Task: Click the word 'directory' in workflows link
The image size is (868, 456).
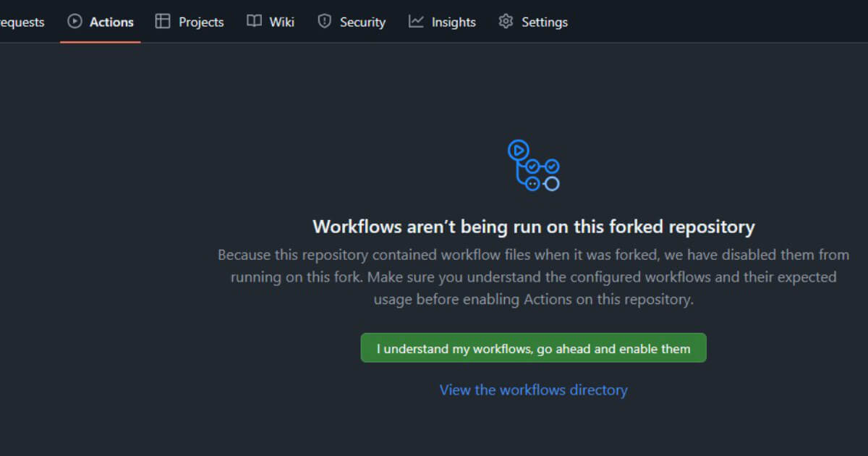Action: [x=598, y=390]
